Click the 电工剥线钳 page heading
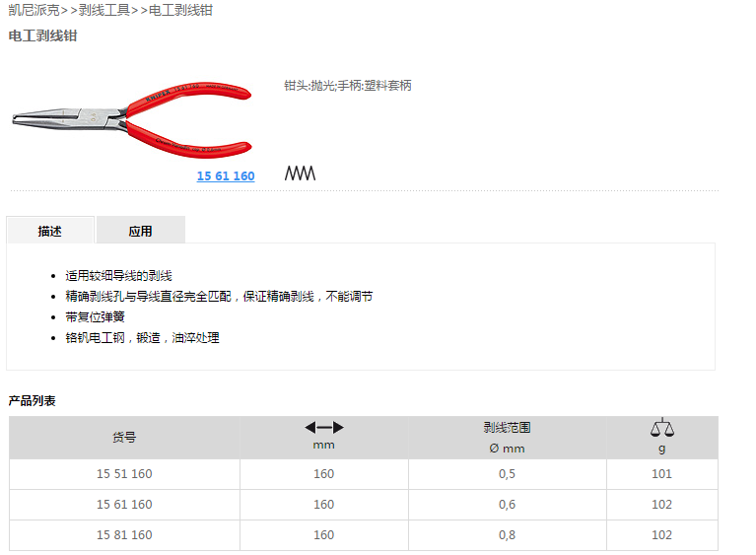The image size is (756, 555). (43, 35)
